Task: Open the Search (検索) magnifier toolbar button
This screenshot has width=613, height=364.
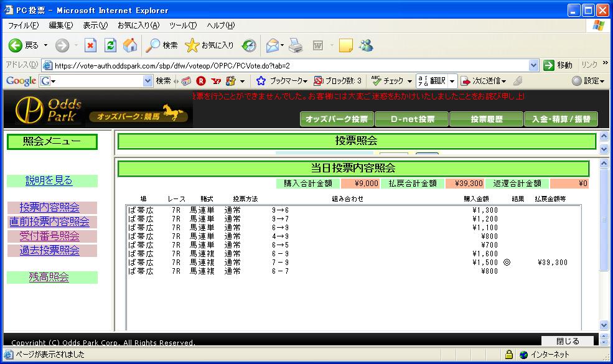Action: tap(161, 46)
